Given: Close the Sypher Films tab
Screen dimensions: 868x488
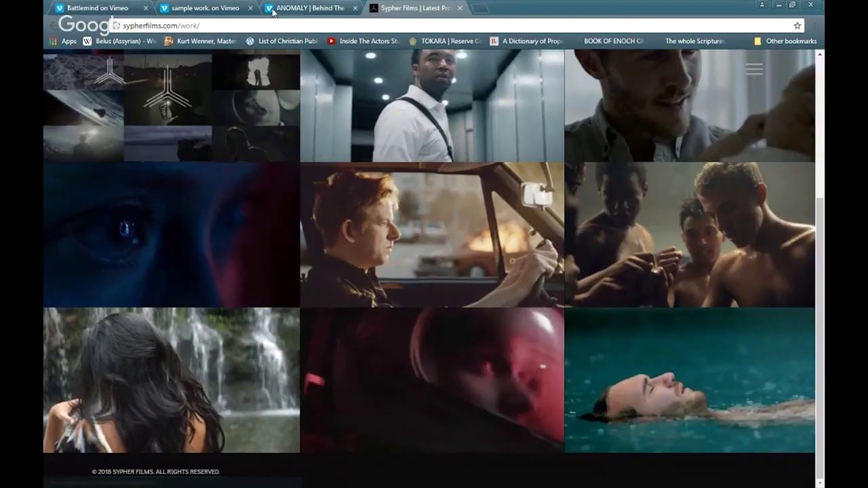Looking at the screenshot, I should pos(460,8).
